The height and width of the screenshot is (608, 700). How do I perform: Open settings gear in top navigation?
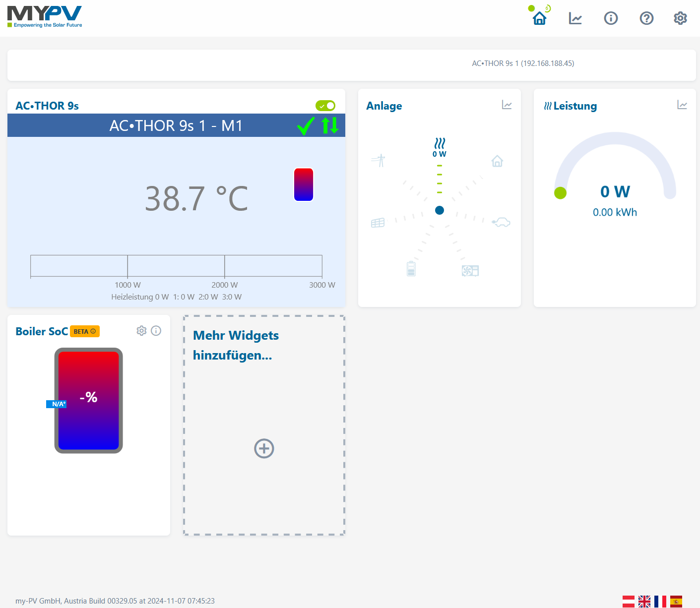(680, 18)
